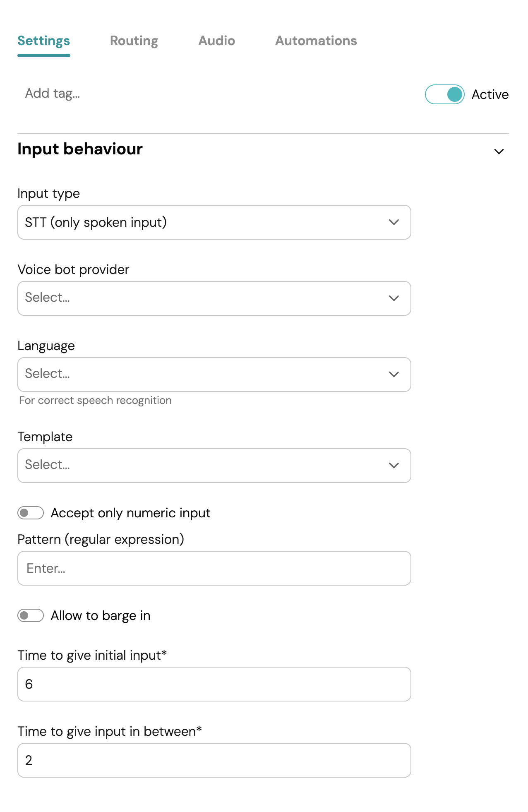Open the Voice bot provider selector
The image size is (528, 812).
(214, 298)
